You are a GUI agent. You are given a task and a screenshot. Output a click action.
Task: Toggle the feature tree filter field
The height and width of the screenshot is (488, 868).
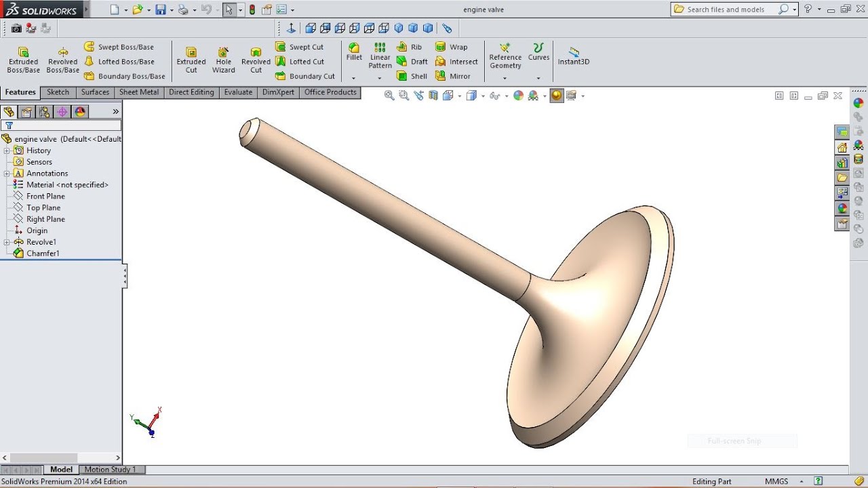61,125
